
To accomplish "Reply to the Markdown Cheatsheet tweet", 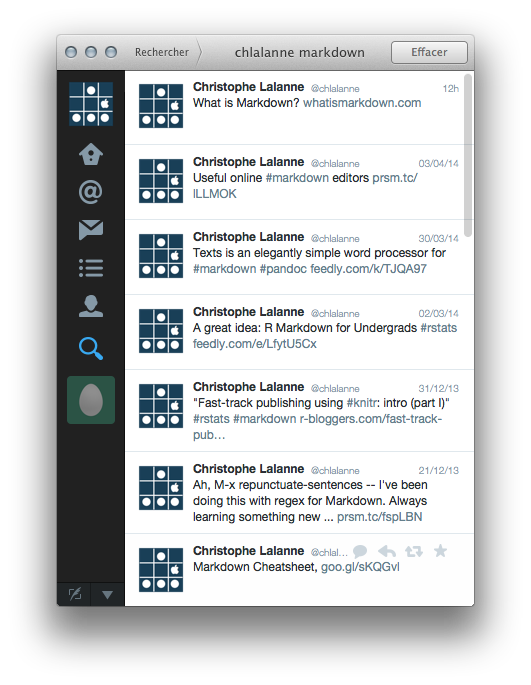I will (x=387, y=551).
